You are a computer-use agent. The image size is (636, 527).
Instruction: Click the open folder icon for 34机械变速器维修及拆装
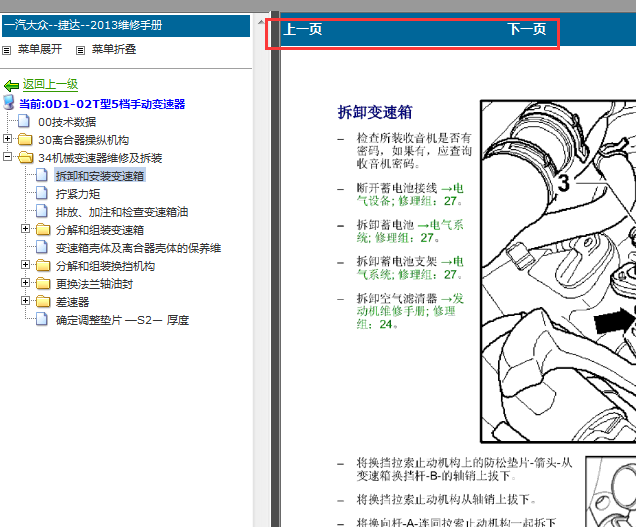click(x=26, y=157)
